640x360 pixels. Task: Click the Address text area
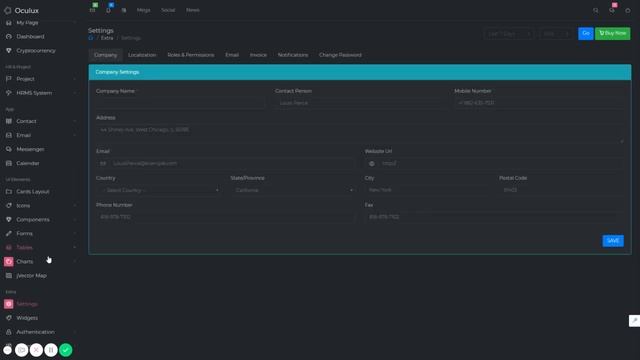tap(360, 134)
